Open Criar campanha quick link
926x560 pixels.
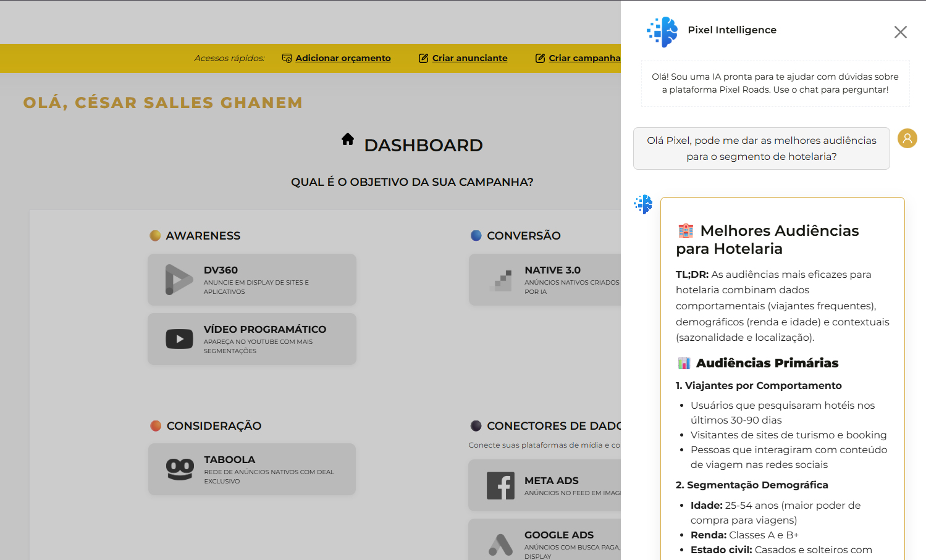[x=584, y=58]
